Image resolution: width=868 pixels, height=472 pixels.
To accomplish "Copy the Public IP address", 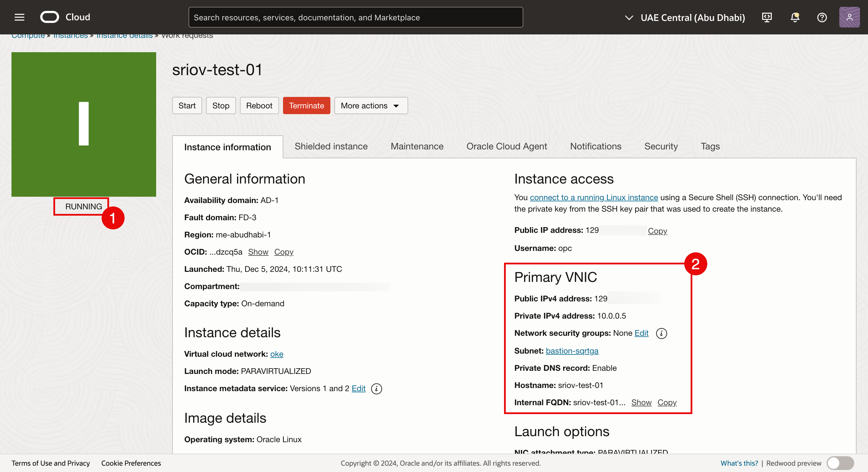I will pyautogui.click(x=657, y=231).
